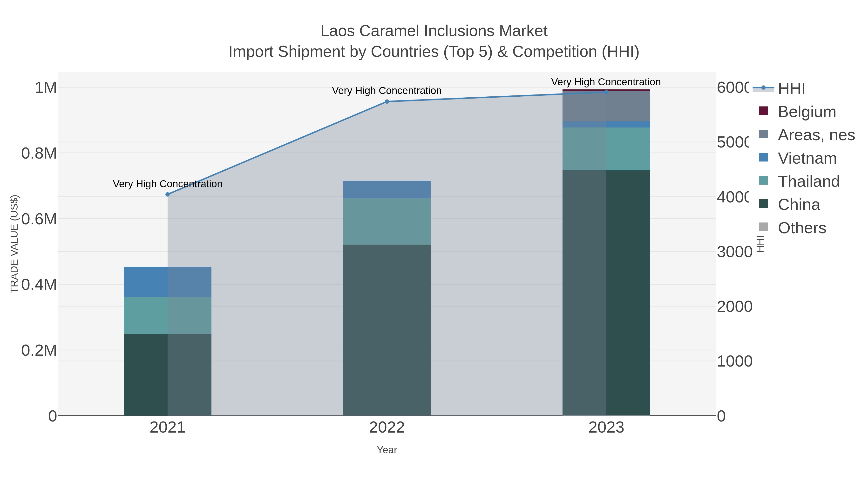Click the 'Laos Caramel Inclusions Market' title
The height and width of the screenshot is (488, 868).
[434, 31]
